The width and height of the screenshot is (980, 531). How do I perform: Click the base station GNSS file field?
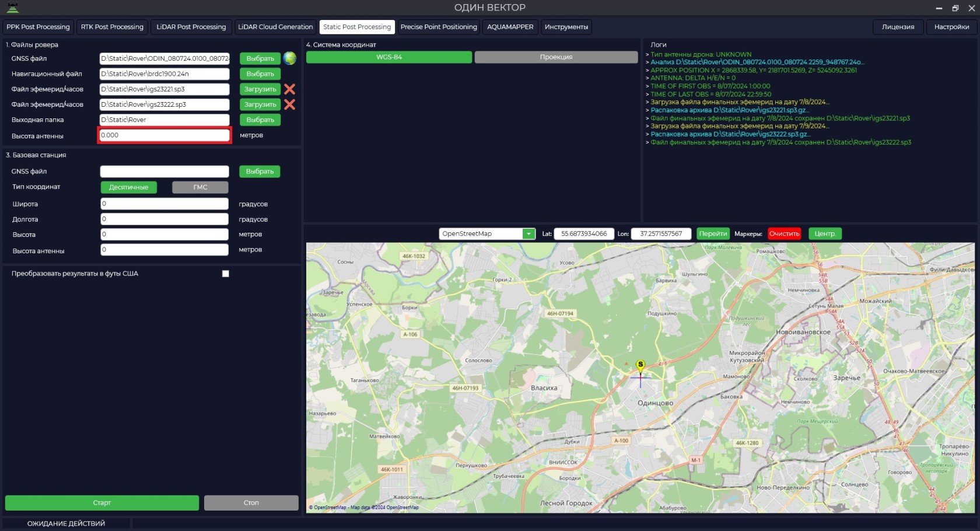click(164, 172)
